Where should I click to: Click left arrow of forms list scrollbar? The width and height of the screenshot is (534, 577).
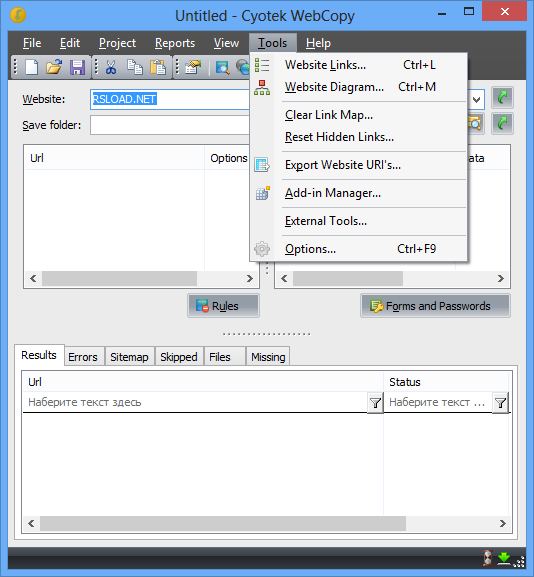284,279
